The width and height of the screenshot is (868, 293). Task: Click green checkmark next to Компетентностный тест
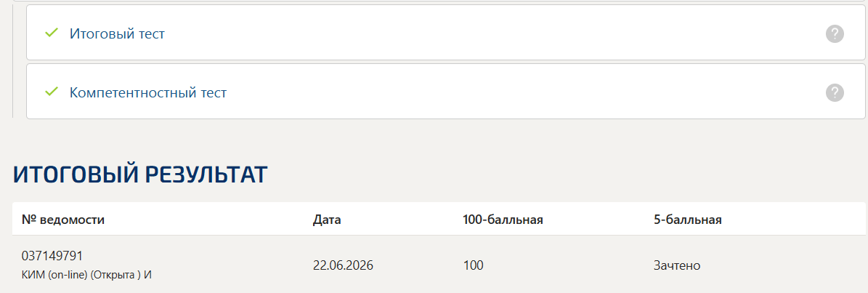pyautogui.click(x=52, y=92)
